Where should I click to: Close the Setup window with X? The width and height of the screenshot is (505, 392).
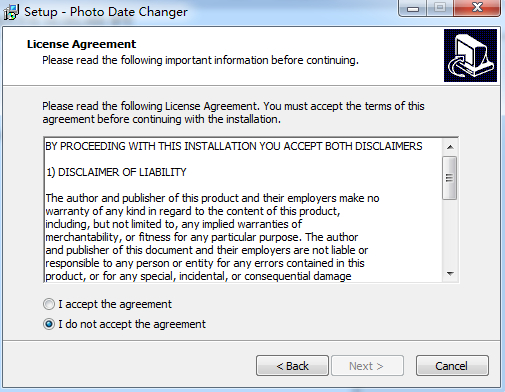coord(477,8)
